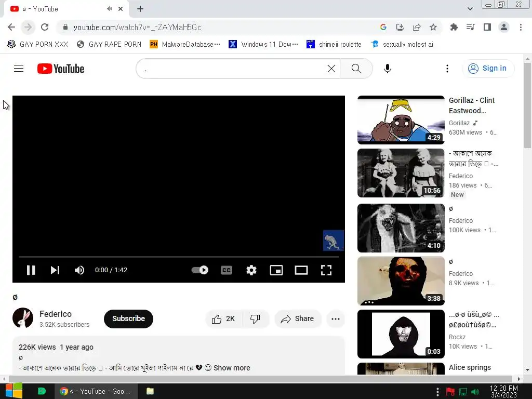Toggle closed captions in the player

[x=227, y=270]
